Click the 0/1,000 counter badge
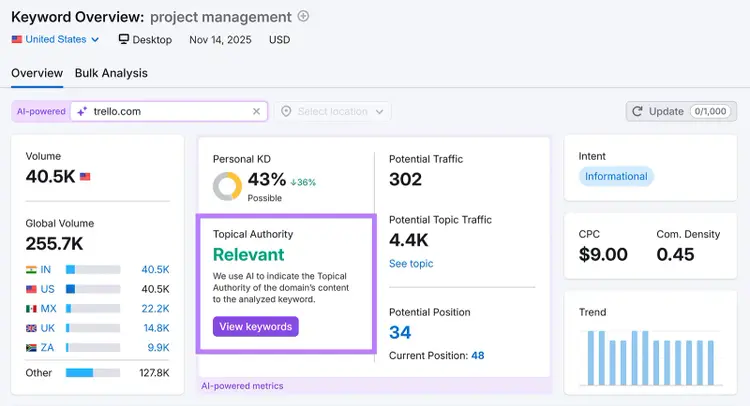Viewport: 750px width, 406px height. 710,111
